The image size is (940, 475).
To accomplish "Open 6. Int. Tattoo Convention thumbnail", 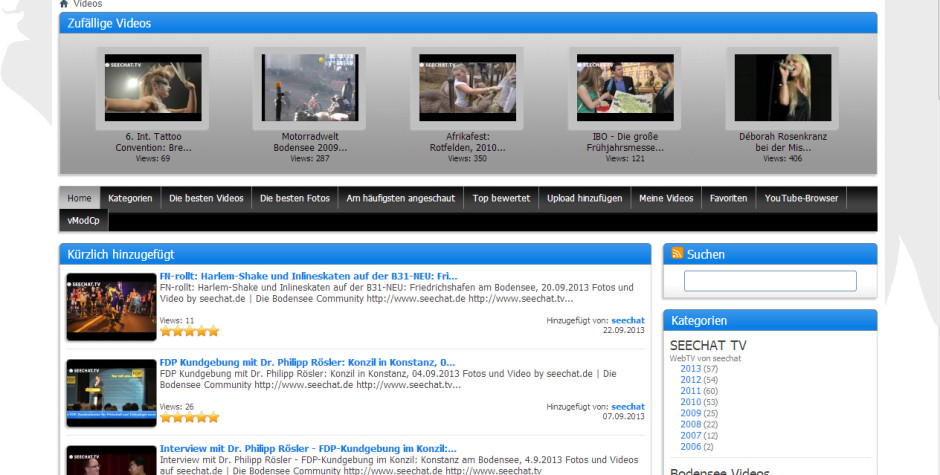I will tap(153, 88).
